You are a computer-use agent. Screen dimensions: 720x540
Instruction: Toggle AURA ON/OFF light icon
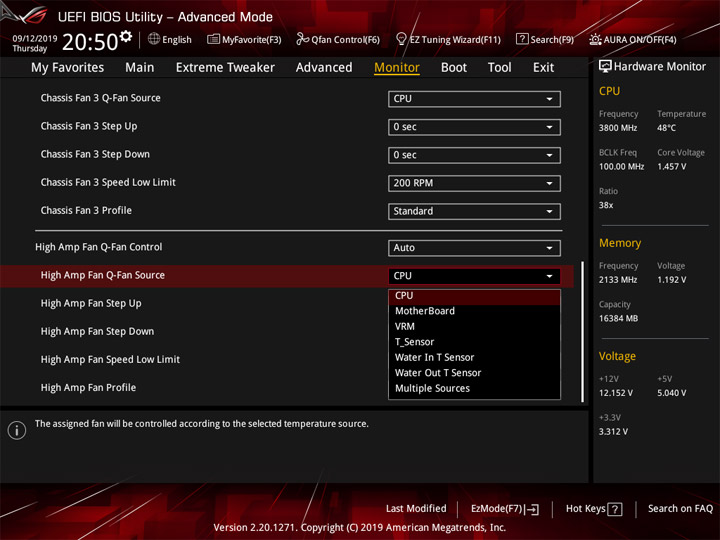(x=595, y=39)
